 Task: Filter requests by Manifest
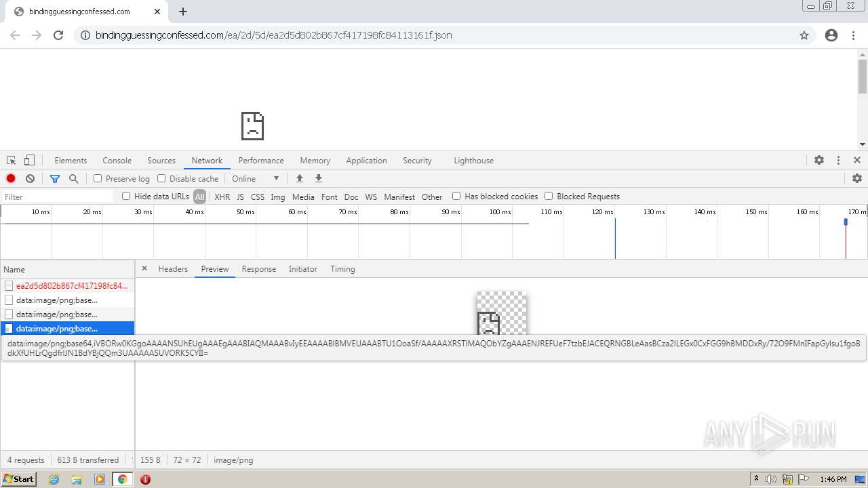[x=399, y=197]
